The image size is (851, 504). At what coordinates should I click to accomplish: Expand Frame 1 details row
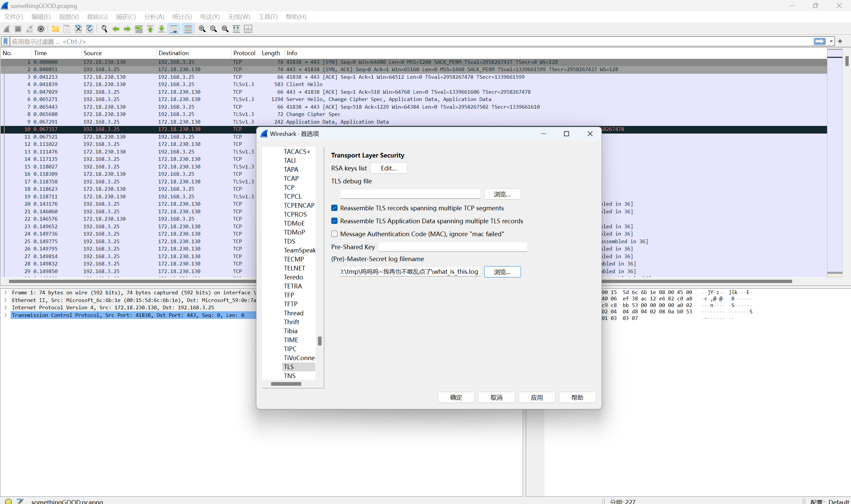click(x=5, y=292)
